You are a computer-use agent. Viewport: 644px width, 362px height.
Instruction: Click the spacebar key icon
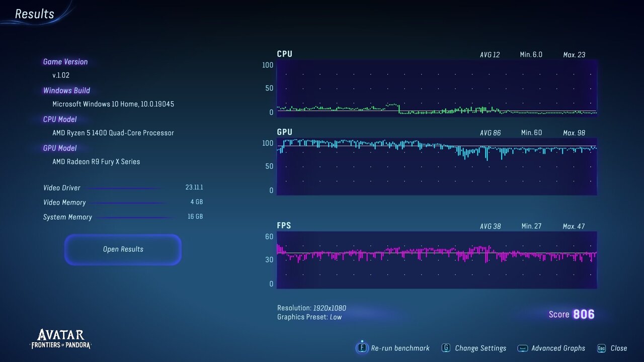523,348
